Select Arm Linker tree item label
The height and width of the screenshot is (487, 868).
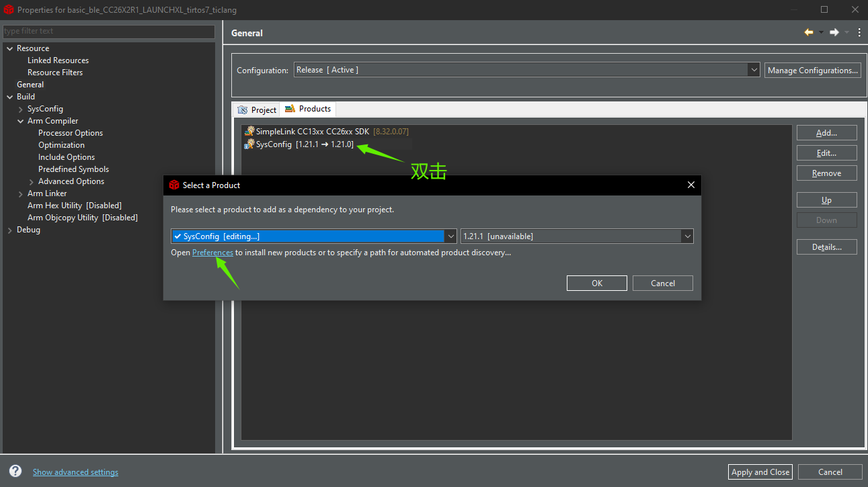(x=47, y=193)
